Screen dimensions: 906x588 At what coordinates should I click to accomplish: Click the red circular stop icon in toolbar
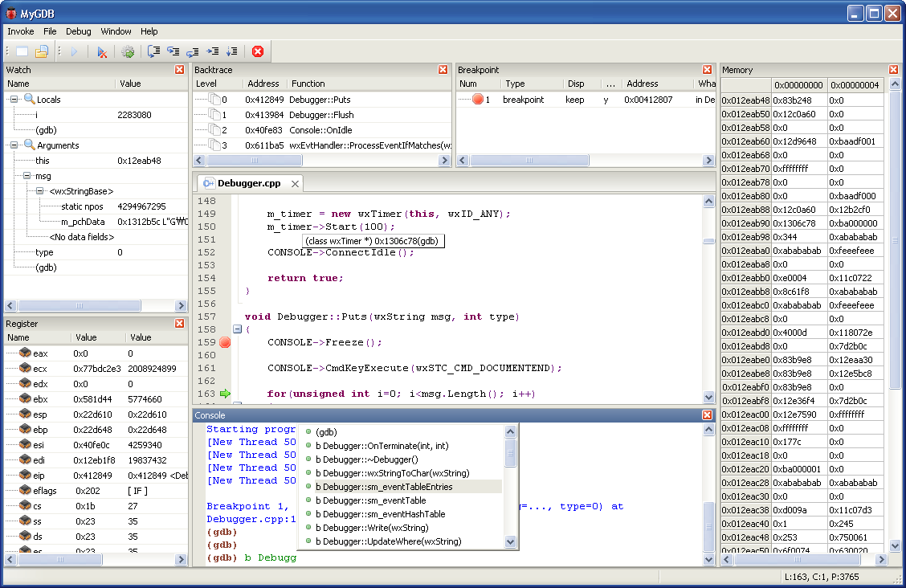tap(258, 51)
